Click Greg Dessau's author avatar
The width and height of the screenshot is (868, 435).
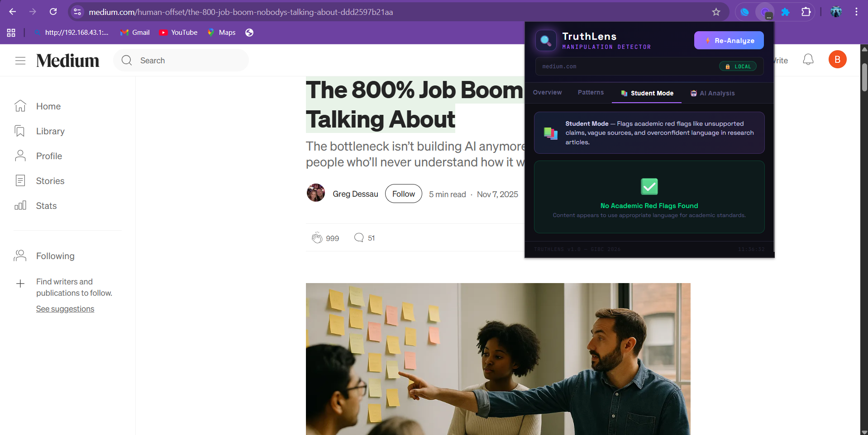point(316,193)
